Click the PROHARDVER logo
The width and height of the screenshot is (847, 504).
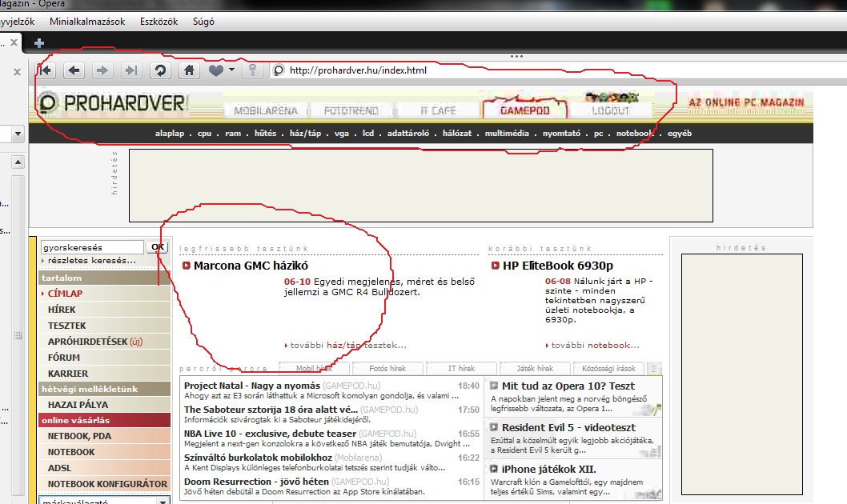[x=112, y=102]
